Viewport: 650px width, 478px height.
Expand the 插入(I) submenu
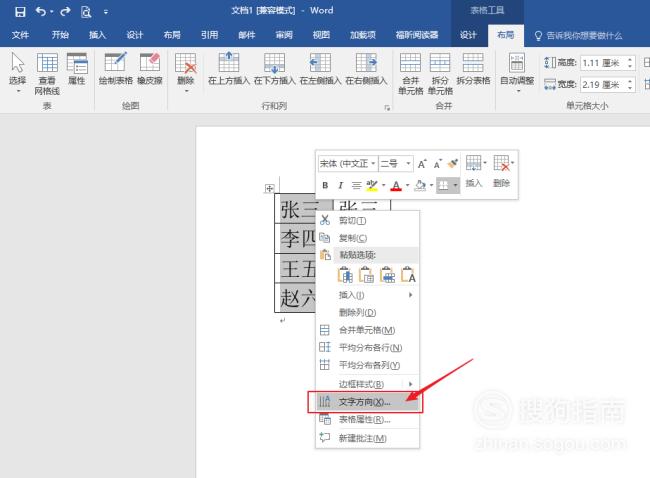367,295
